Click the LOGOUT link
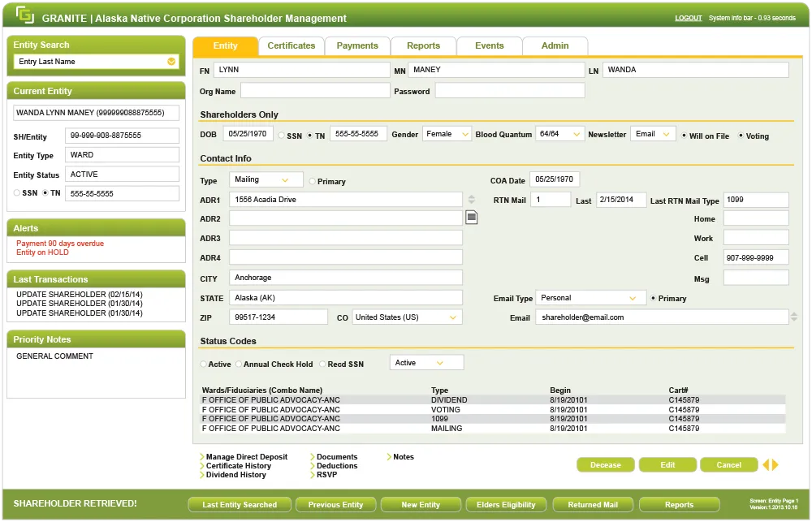812x522 pixels. 688,18
